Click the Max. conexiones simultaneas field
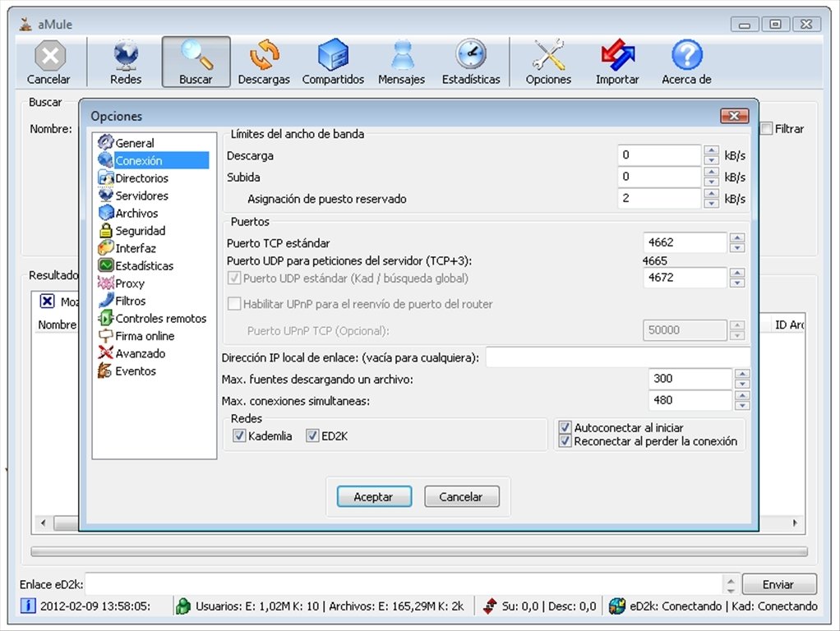 pyautogui.click(x=690, y=400)
